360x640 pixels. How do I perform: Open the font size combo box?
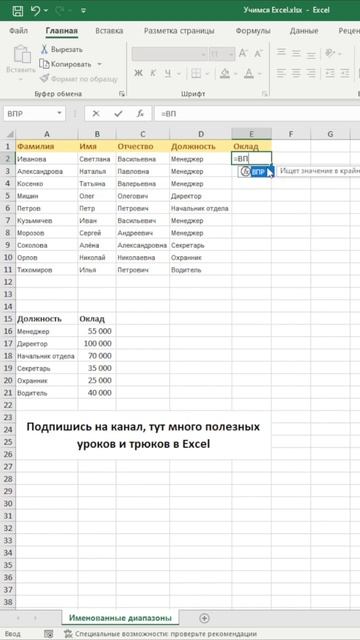click(x=222, y=54)
